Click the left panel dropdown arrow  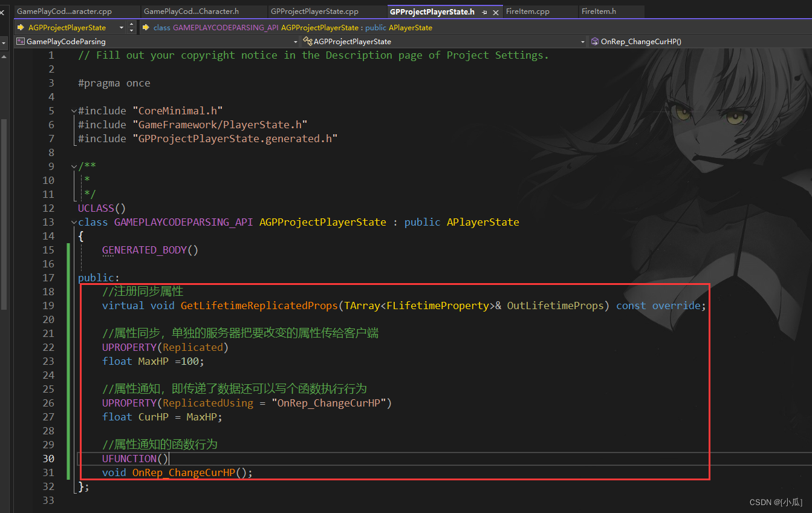[x=4, y=42]
